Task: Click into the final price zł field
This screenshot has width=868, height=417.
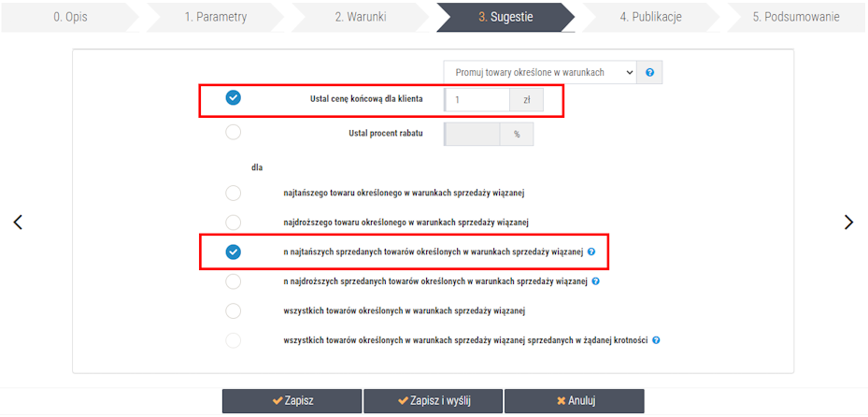Action: (477, 100)
